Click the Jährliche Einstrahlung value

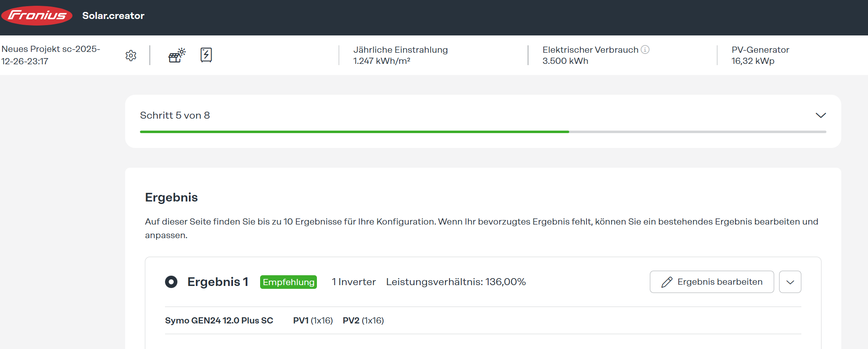click(382, 61)
